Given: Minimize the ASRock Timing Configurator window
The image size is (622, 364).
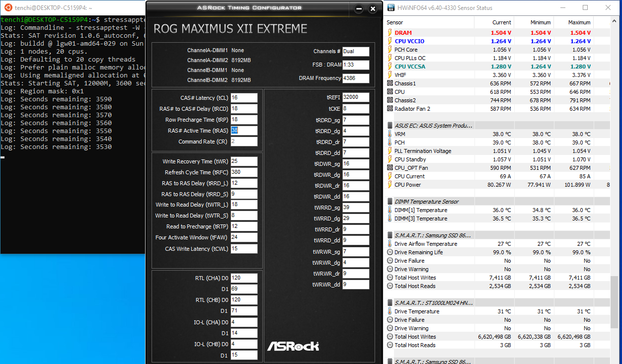Looking at the screenshot, I should click(x=359, y=8).
